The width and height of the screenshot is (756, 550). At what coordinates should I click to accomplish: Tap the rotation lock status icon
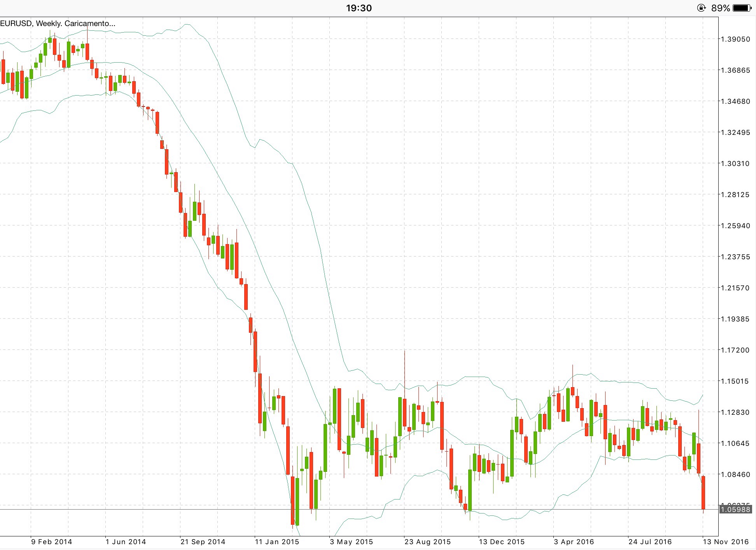tap(701, 8)
